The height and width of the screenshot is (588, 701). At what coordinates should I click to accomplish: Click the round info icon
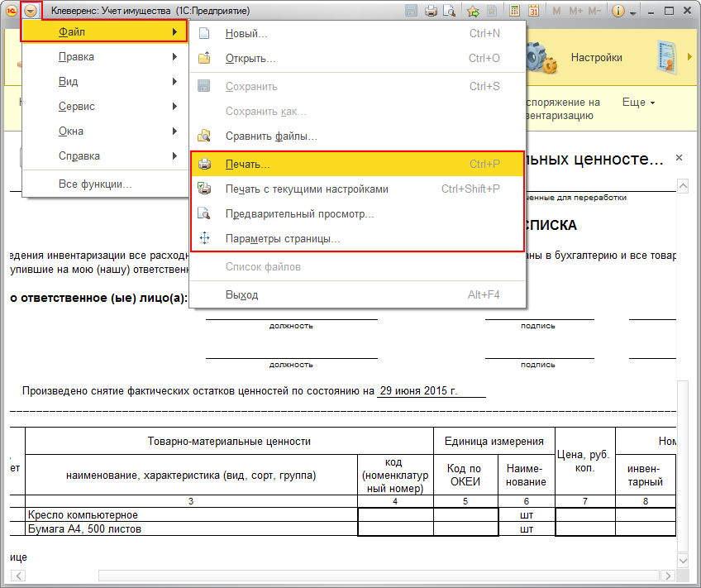618,11
